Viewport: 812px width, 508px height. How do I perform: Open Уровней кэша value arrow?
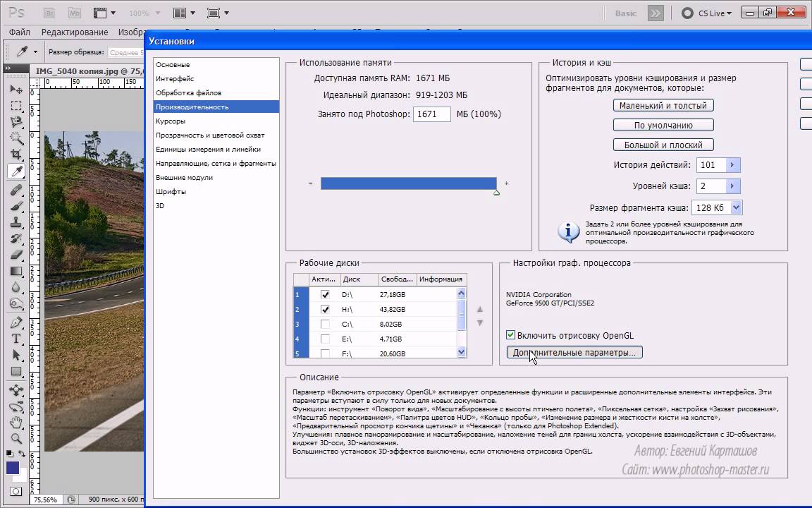732,186
